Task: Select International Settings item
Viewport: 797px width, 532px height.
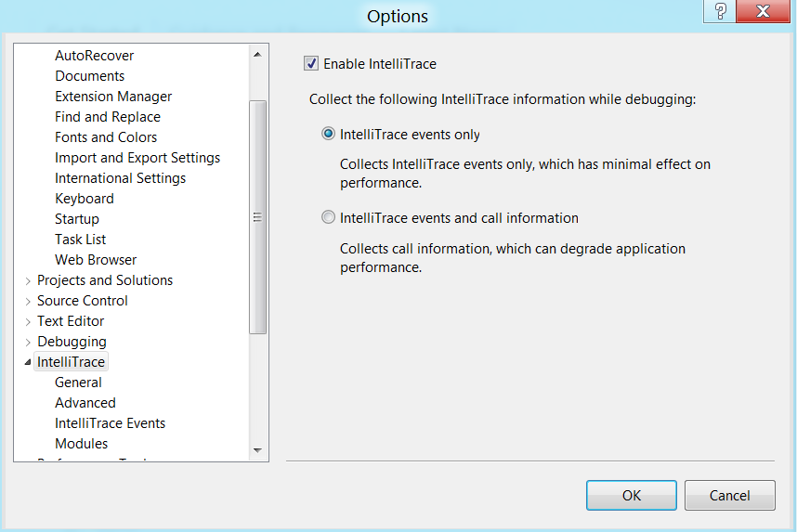Action: (x=120, y=178)
